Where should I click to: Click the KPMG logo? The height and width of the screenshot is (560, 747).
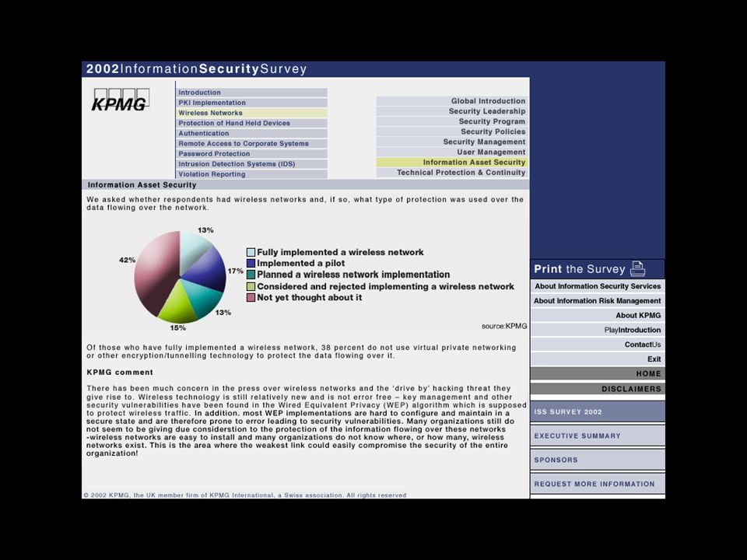pos(121,100)
